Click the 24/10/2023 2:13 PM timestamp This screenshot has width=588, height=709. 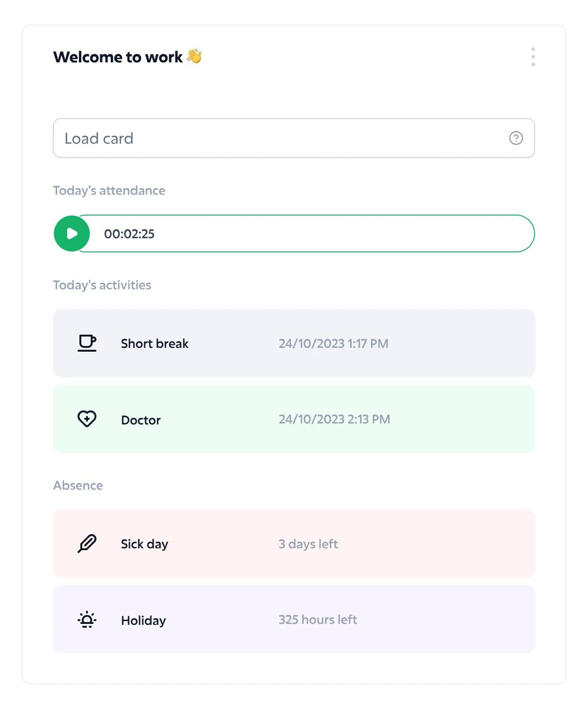click(x=334, y=419)
